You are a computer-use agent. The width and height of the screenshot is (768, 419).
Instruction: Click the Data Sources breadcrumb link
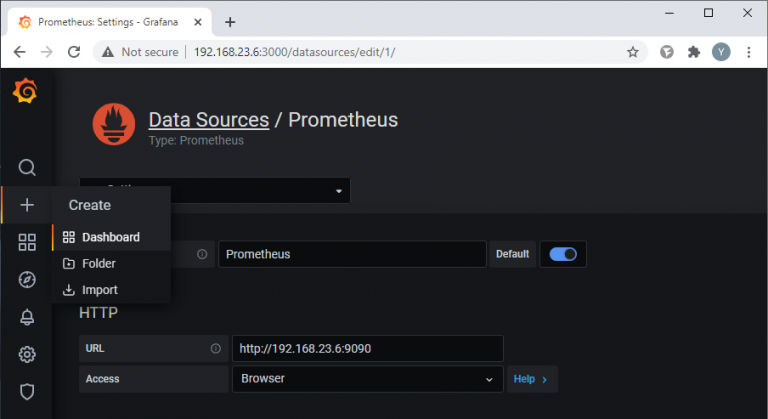click(x=208, y=120)
